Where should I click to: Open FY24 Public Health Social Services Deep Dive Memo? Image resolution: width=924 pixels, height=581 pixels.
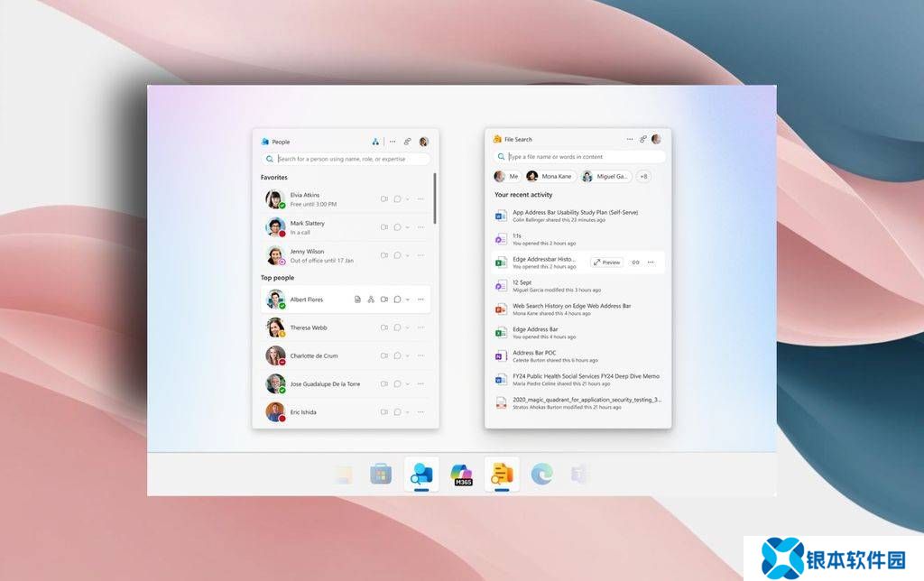click(x=578, y=380)
